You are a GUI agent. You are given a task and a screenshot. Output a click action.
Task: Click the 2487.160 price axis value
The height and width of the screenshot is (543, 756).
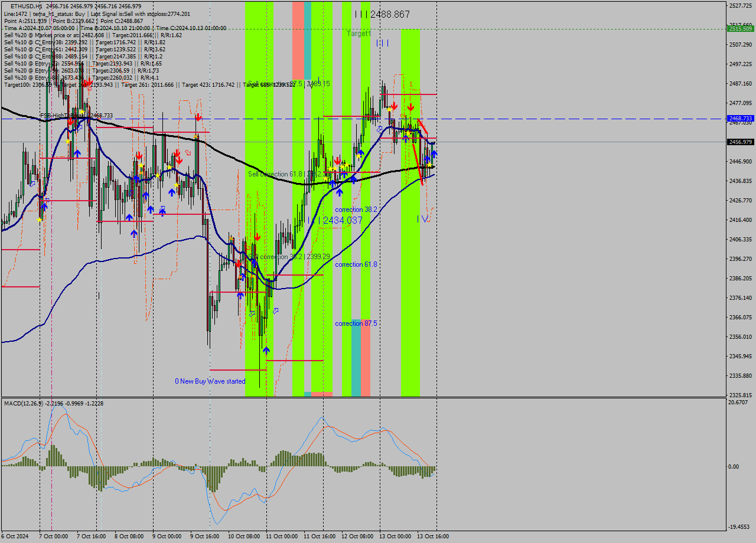pyautogui.click(x=740, y=83)
